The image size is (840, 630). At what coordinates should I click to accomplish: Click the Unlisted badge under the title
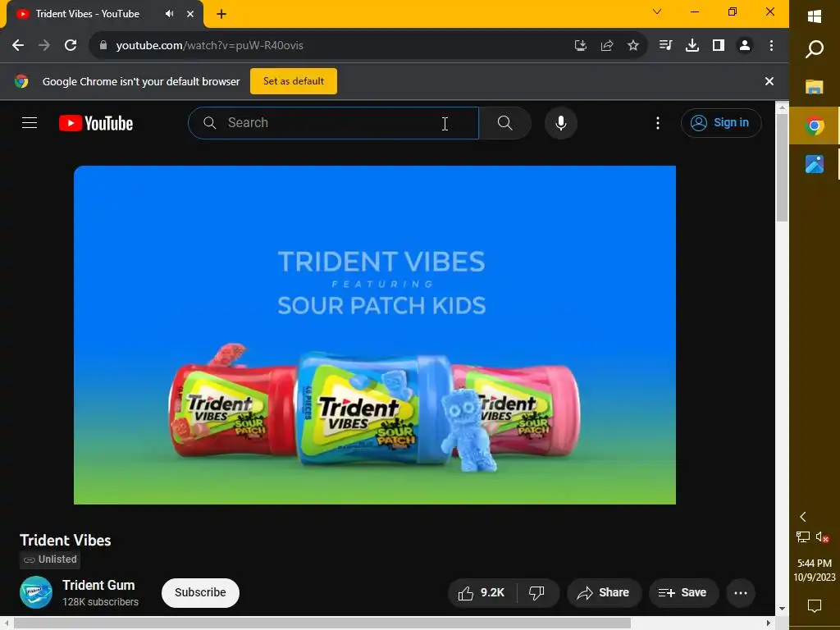click(50, 559)
